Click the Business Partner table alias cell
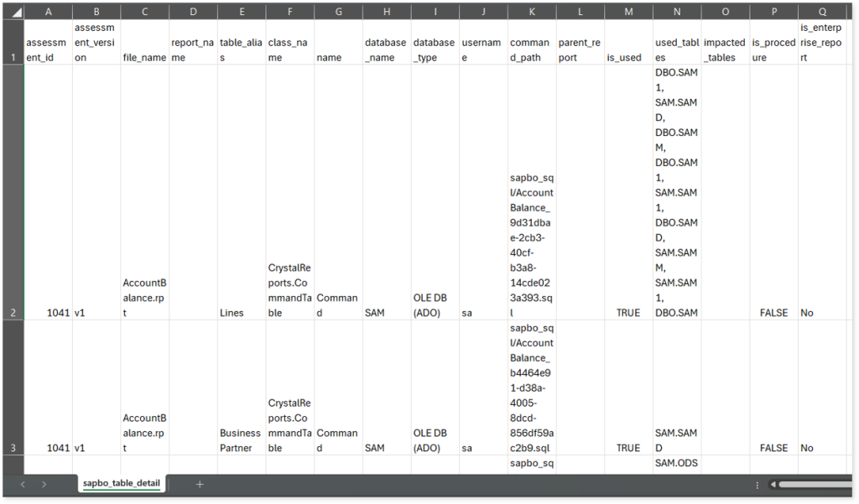 [x=241, y=440]
